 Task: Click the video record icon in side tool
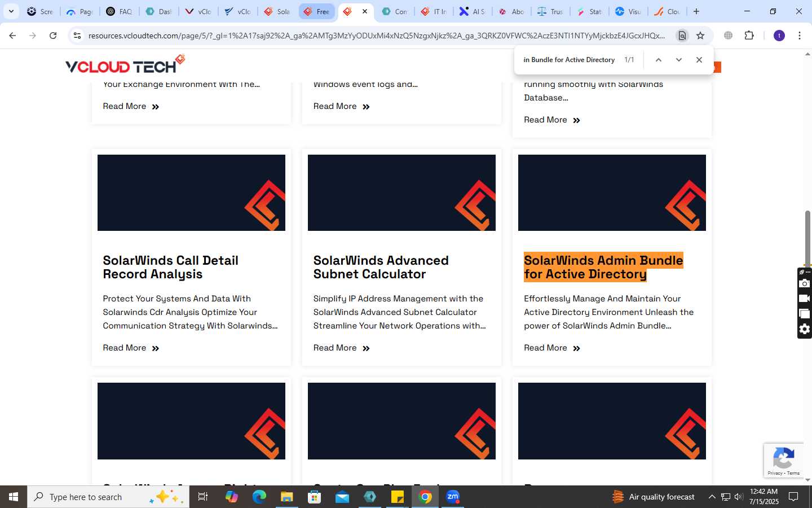(805, 299)
